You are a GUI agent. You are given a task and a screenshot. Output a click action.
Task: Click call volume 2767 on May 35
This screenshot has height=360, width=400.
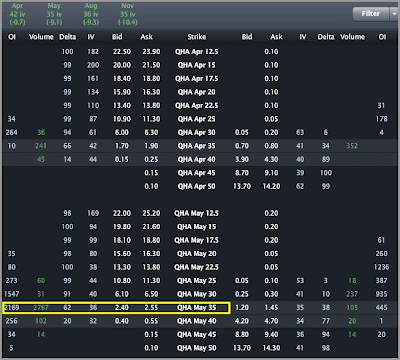(41, 308)
